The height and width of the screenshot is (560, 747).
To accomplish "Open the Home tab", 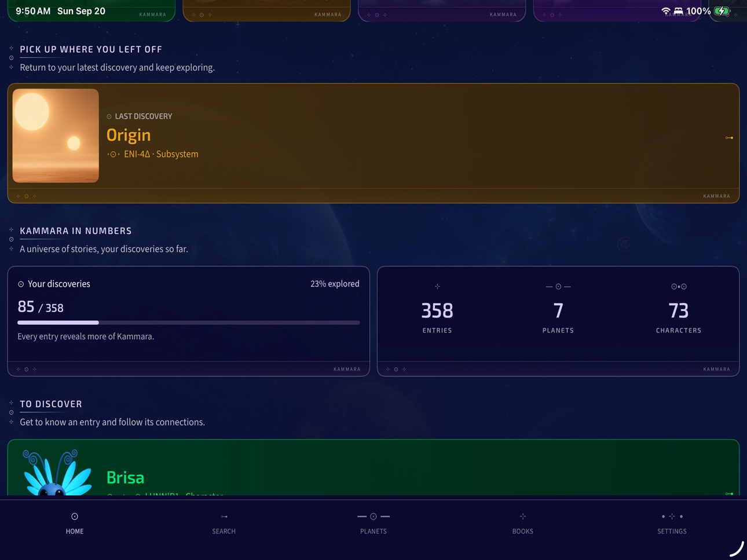I will tap(75, 523).
